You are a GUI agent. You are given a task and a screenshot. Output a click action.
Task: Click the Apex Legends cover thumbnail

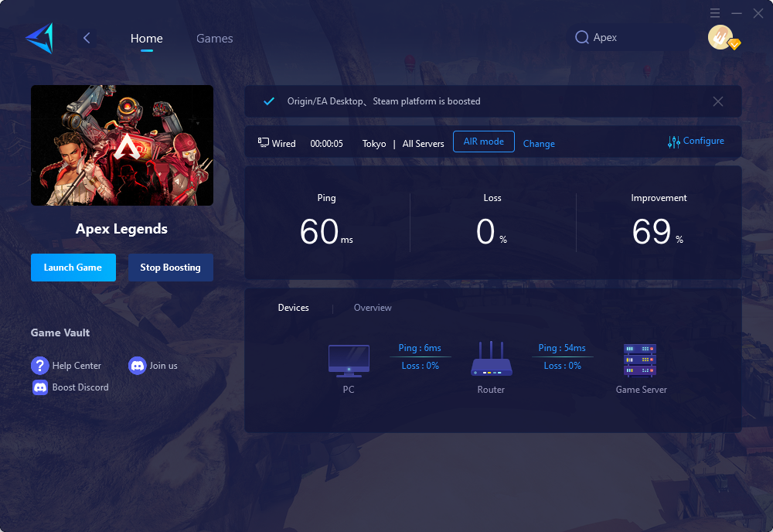(x=122, y=145)
